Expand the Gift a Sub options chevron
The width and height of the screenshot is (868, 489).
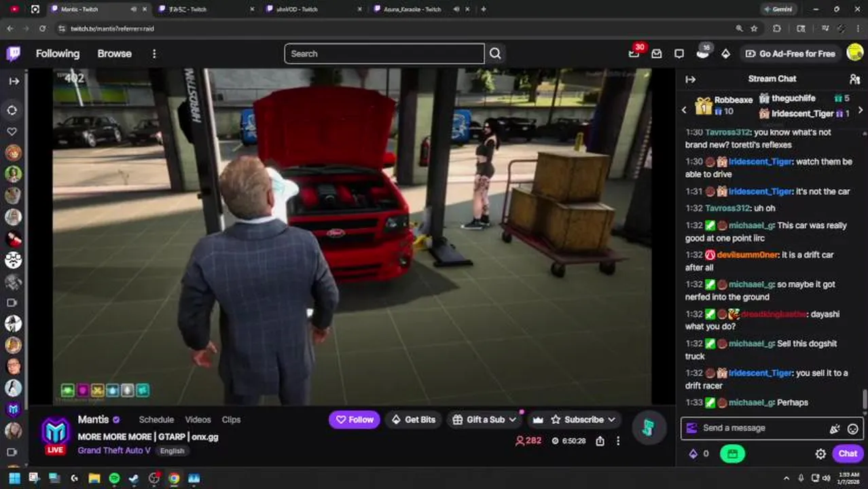pos(513,420)
